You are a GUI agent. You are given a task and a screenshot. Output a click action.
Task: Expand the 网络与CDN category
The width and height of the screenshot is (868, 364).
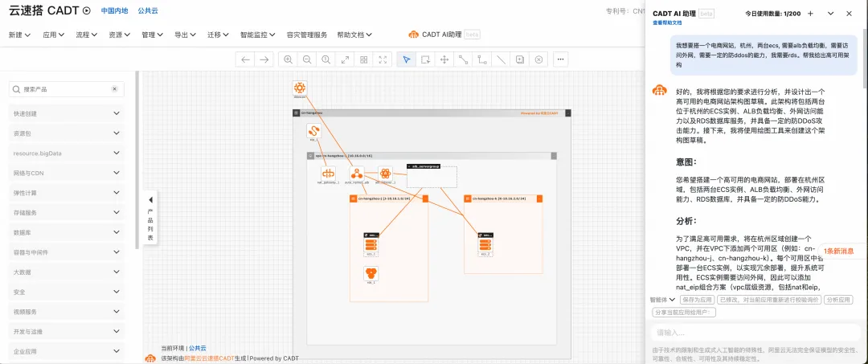pyautogui.click(x=67, y=173)
